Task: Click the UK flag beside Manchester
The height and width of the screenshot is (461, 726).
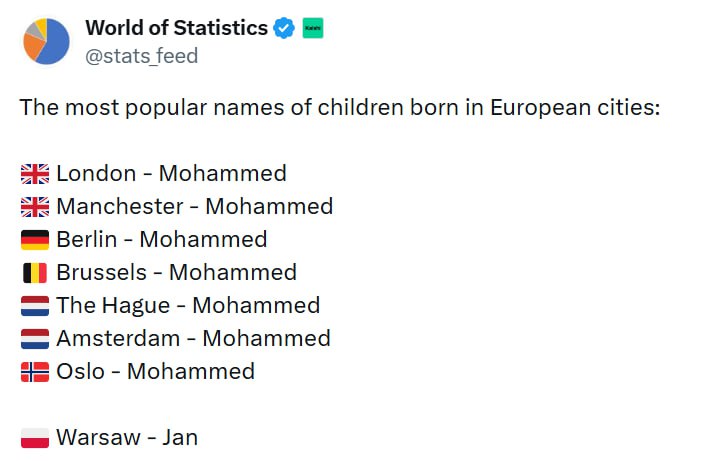Action: [34, 207]
